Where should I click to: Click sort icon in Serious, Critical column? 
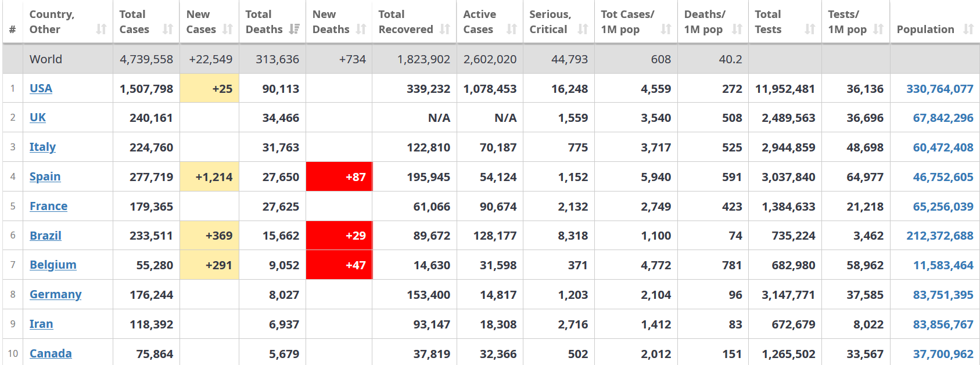tap(583, 29)
